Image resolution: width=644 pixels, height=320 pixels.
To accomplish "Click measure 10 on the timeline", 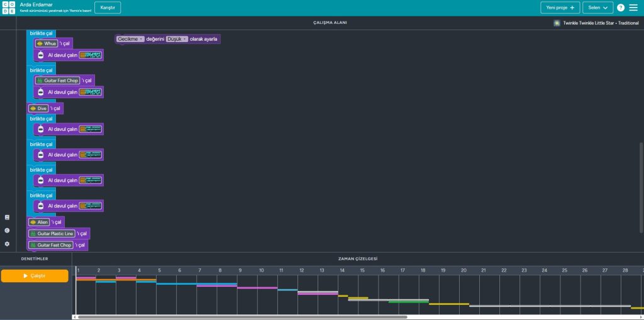I will tap(261, 270).
